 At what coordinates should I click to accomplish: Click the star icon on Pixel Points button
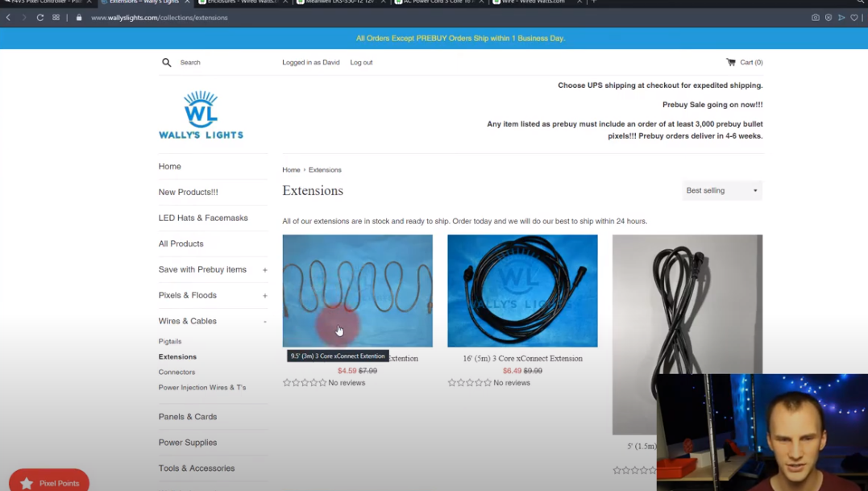click(x=26, y=483)
